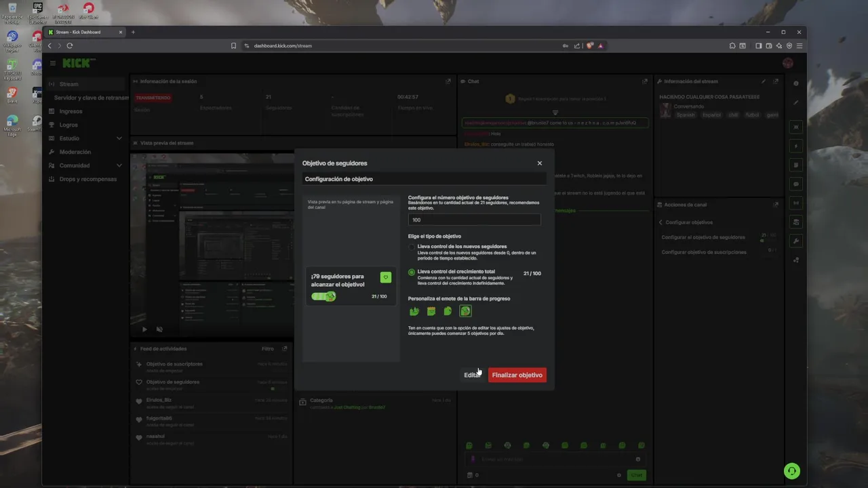Image resolution: width=868 pixels, height=488 pixels.
Task: Click the Configuración de objetivo header
Action: [x=425, y=179]
